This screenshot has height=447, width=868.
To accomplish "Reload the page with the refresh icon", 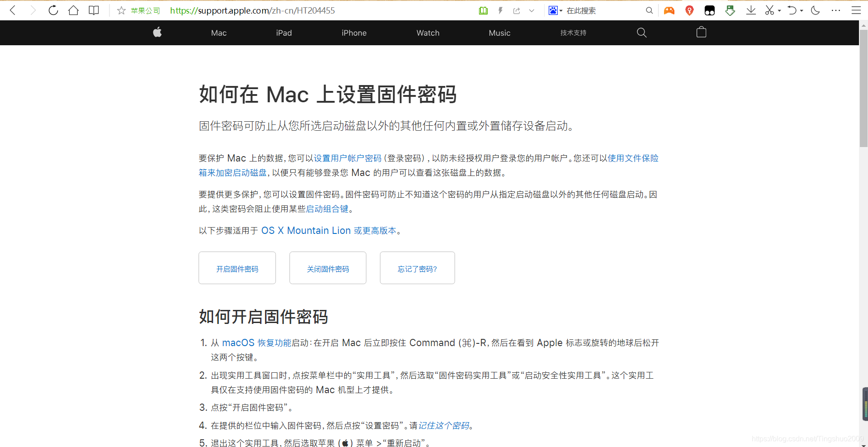I will [53, 10].
